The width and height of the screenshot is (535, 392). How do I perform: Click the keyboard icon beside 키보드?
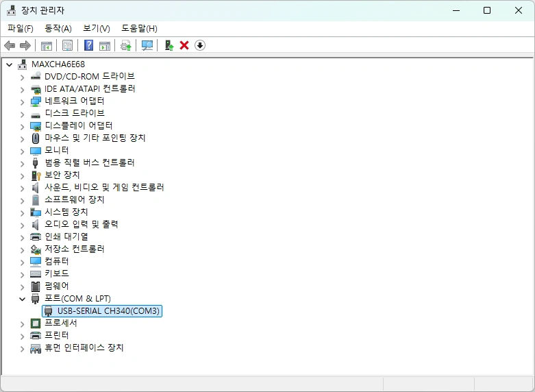36,274
